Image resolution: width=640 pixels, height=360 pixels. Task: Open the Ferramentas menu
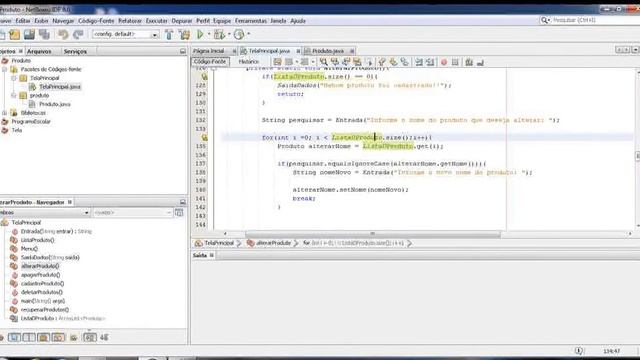(x=251, y=21)
